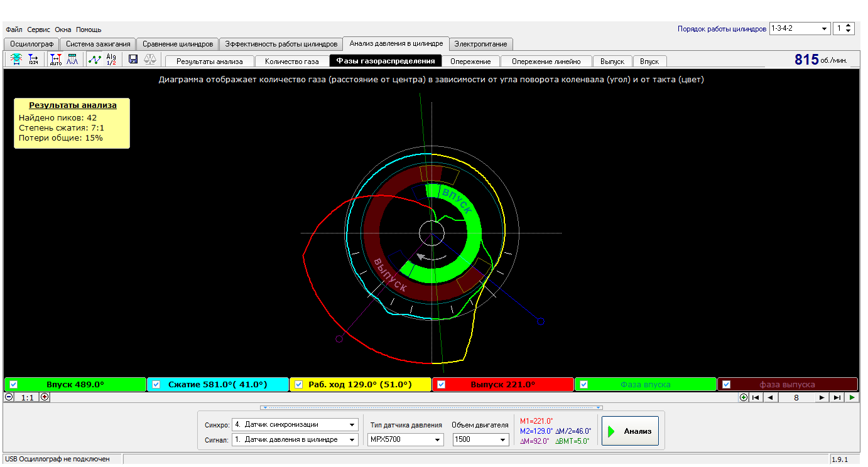This screenshot has height=467, width=868.
Task: Click the peak detection waveform icon
Action: pyautogui.click(x=72, y=60)
